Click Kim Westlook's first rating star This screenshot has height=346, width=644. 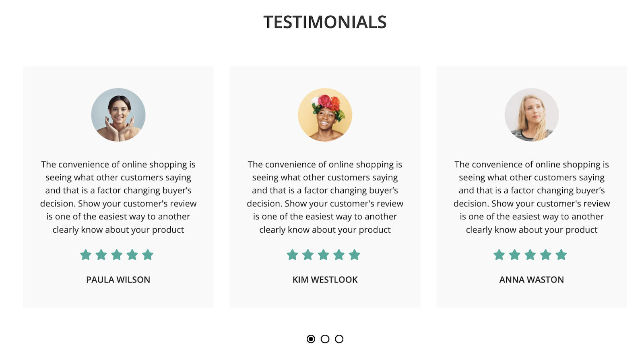[293, 255]
